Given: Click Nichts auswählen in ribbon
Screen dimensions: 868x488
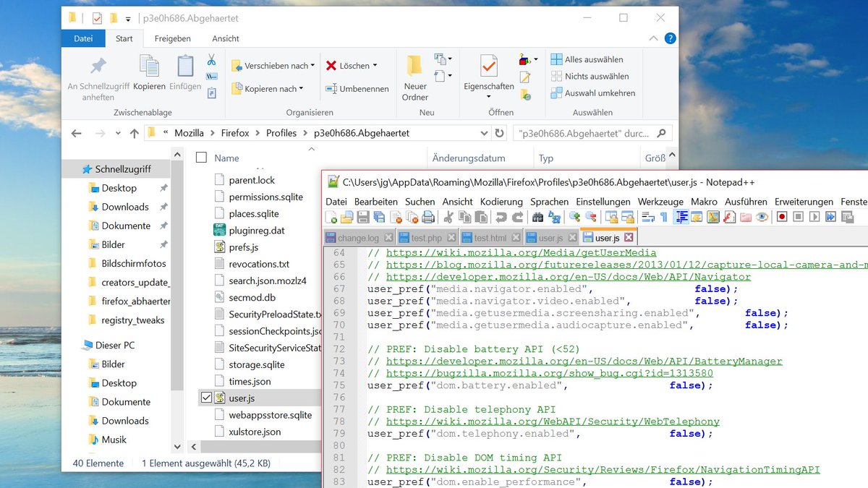Looking at the screenshot, I should pyautogui.click(x=590, y=76).
